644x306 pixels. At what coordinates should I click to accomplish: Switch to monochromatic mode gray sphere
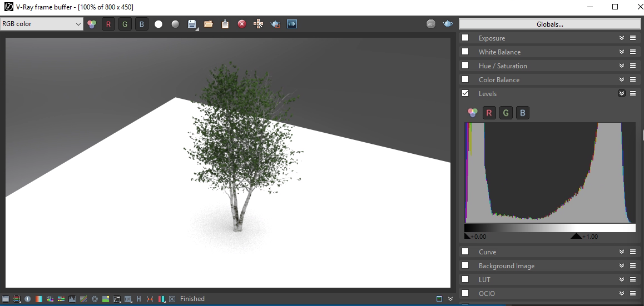(x=175, y=24)
